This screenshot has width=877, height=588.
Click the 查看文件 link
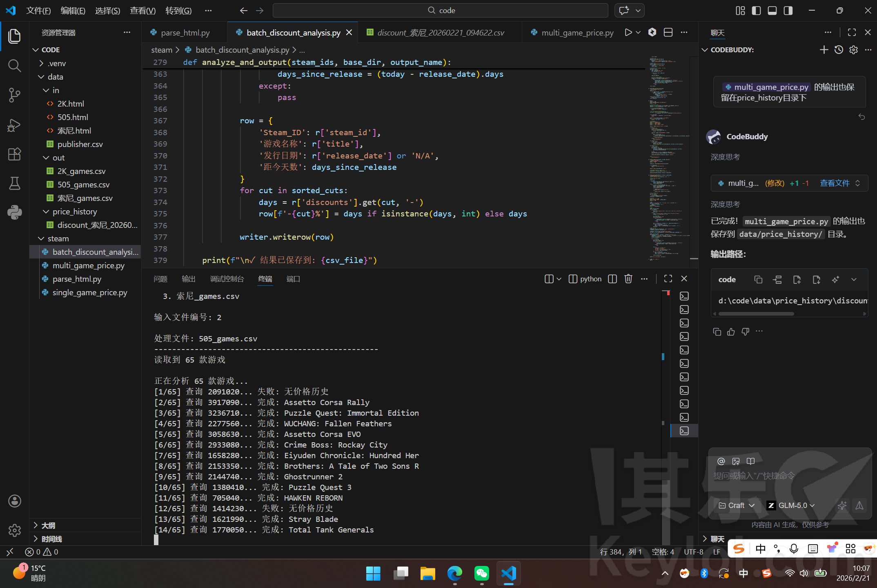(x=835, y=183)
